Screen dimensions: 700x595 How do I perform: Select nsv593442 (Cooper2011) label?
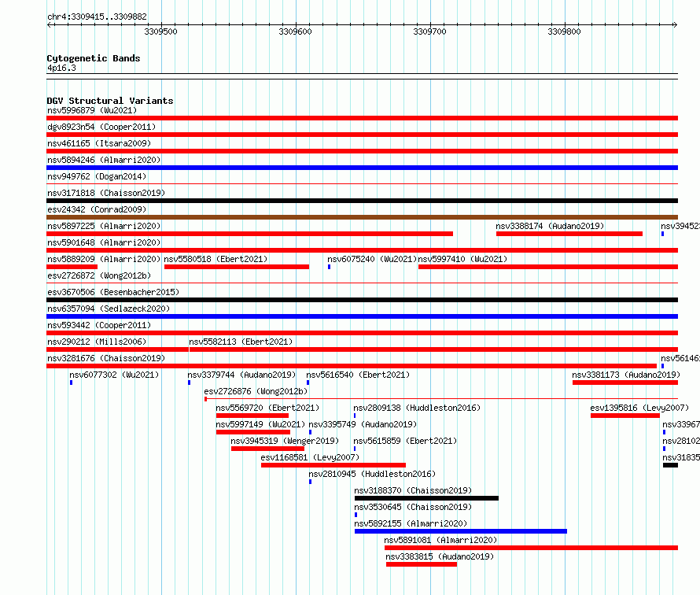click(x=99, y=325)
